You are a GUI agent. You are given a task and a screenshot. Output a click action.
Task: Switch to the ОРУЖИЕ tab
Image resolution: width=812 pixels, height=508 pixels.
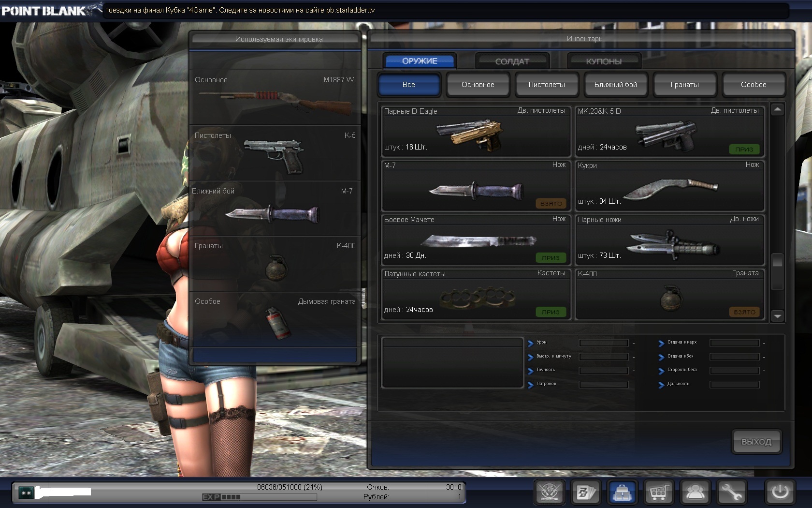click(x=420, y=61)
